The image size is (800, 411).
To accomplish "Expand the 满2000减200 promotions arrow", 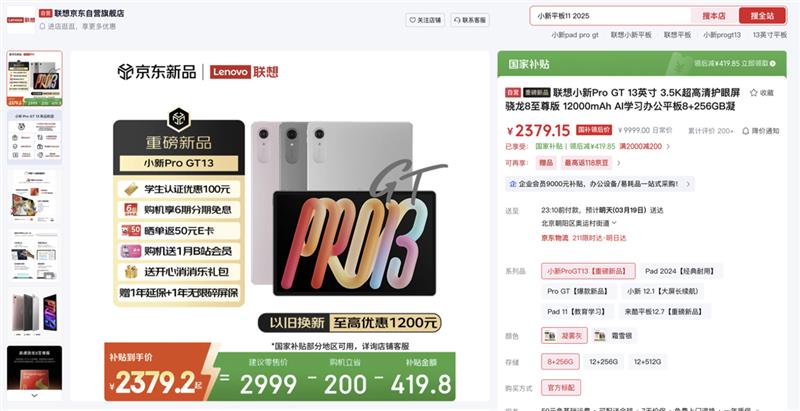I will (x=668, y=146).
